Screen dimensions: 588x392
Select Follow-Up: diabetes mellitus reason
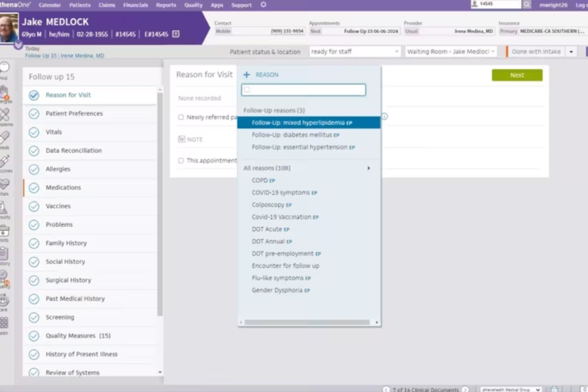[296, 135]
